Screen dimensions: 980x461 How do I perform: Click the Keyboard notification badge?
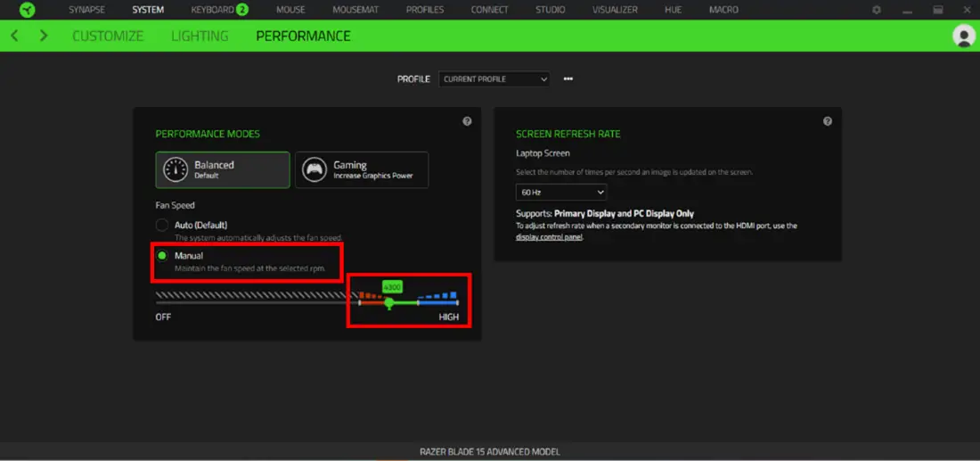(x=241, y=10)
